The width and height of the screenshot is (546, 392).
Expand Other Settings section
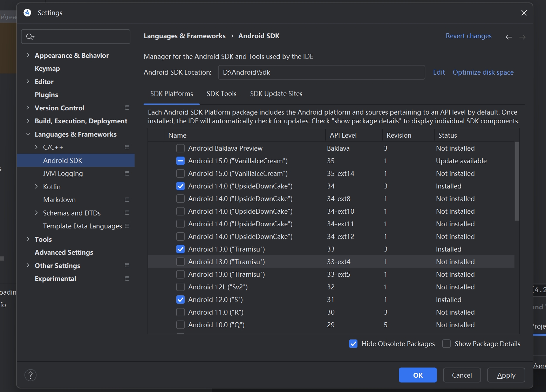[x=28, y=265]
